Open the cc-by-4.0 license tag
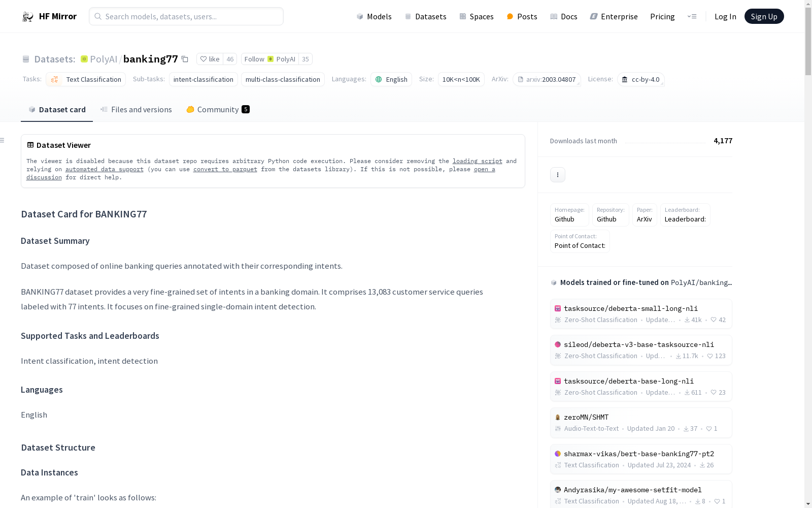812x508 pixels. [x=641, y=79]
